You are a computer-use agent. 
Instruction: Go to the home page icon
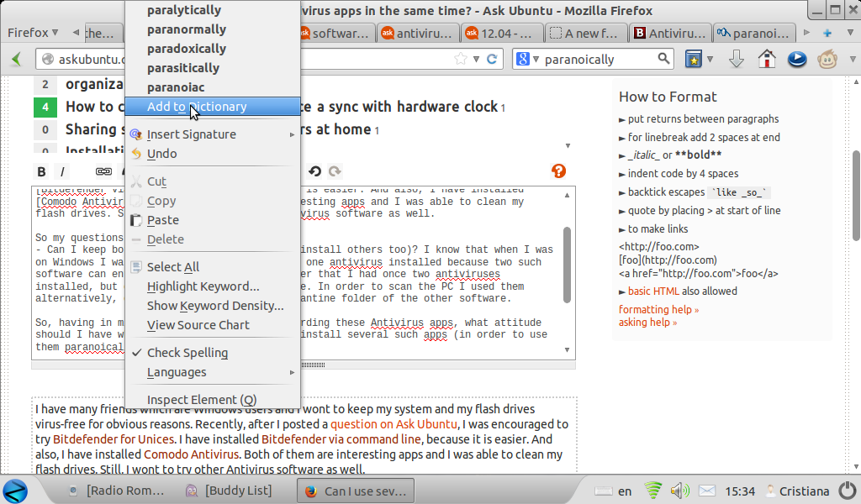click(767, 59)
